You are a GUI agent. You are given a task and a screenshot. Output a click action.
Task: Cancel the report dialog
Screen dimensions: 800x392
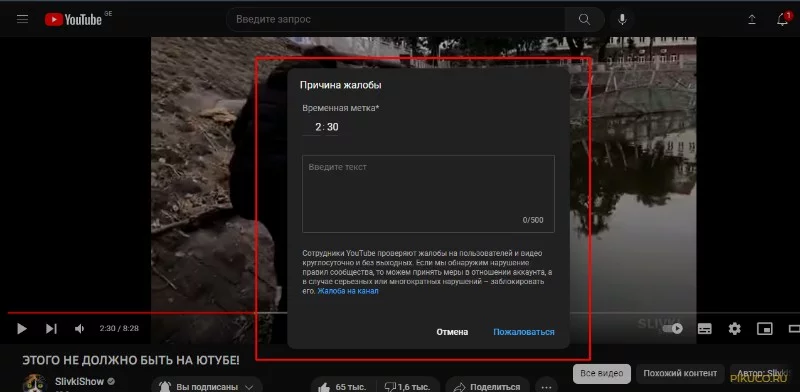[x=452, y=332]
